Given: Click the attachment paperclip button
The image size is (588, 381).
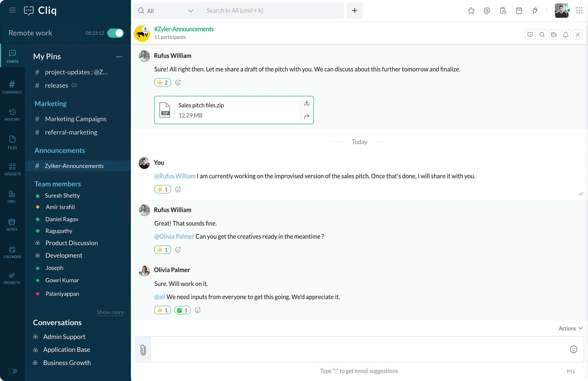Looking at the screenshot, I should 143,350.
